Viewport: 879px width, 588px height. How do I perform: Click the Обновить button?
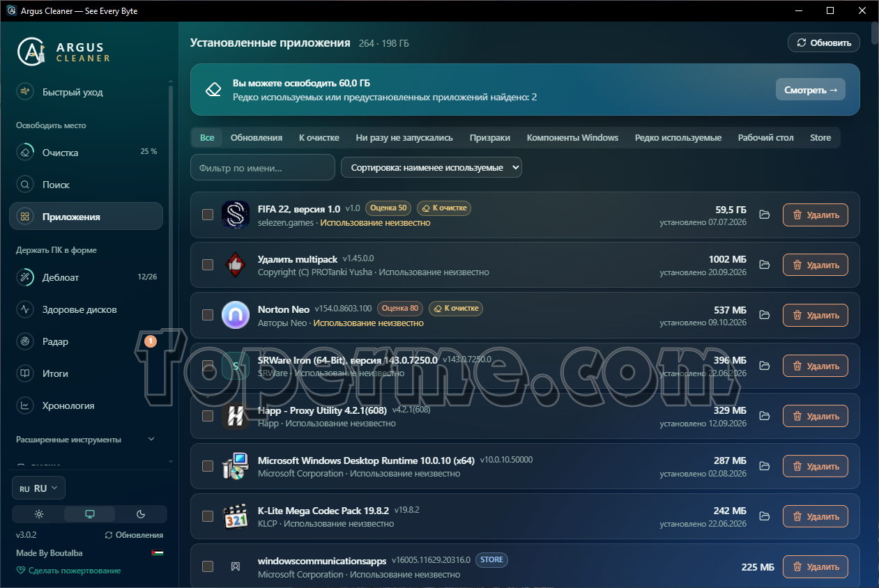pyautogui.click(x=824, y=42)
